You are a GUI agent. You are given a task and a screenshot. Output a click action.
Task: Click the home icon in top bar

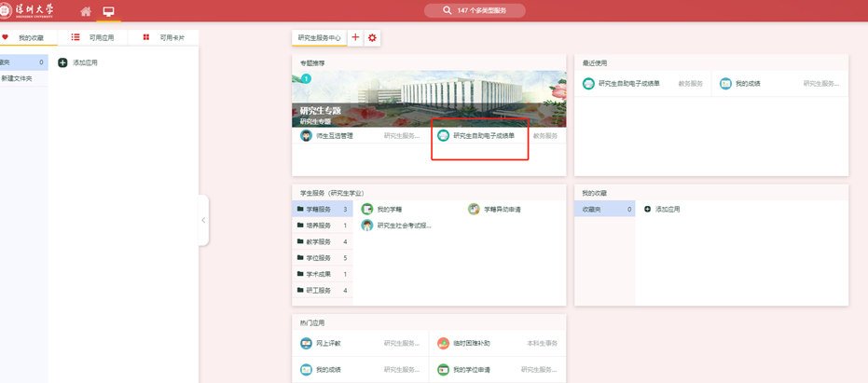coord(86,11)
